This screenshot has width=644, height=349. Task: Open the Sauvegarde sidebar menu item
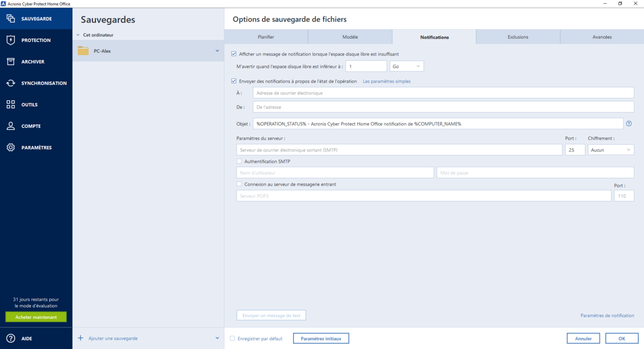(x=36, y=19)
